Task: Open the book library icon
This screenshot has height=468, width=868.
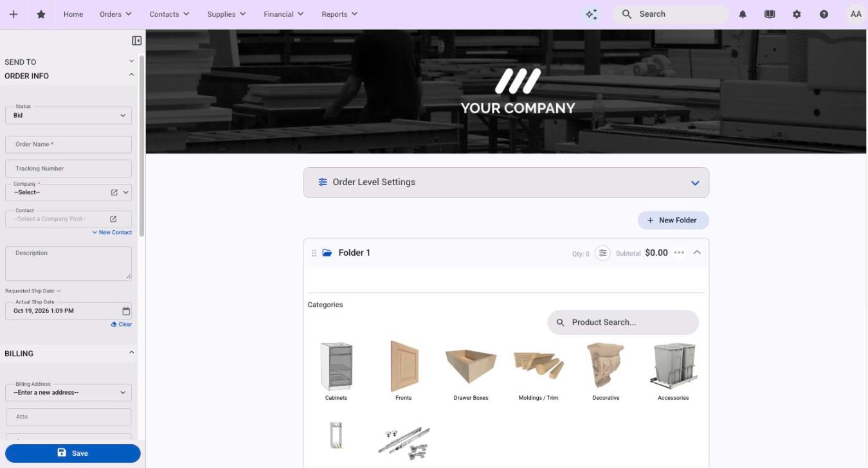Action: click(770, 14)
